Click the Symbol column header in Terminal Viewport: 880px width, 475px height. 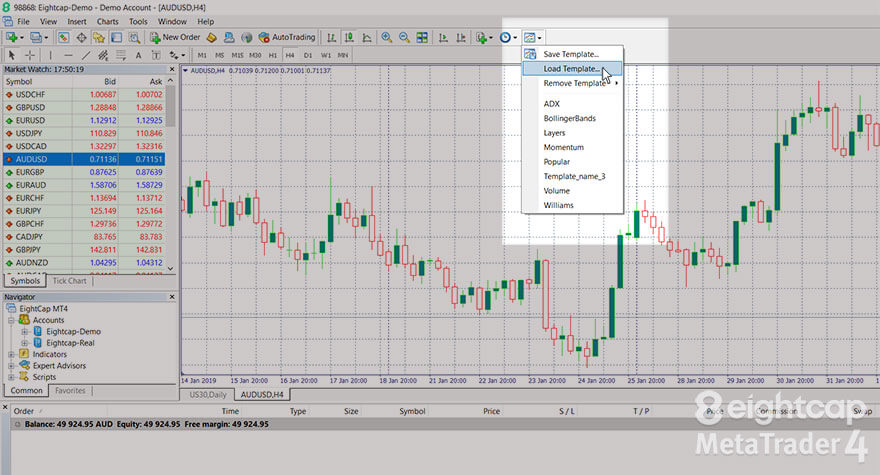point(412,411)
